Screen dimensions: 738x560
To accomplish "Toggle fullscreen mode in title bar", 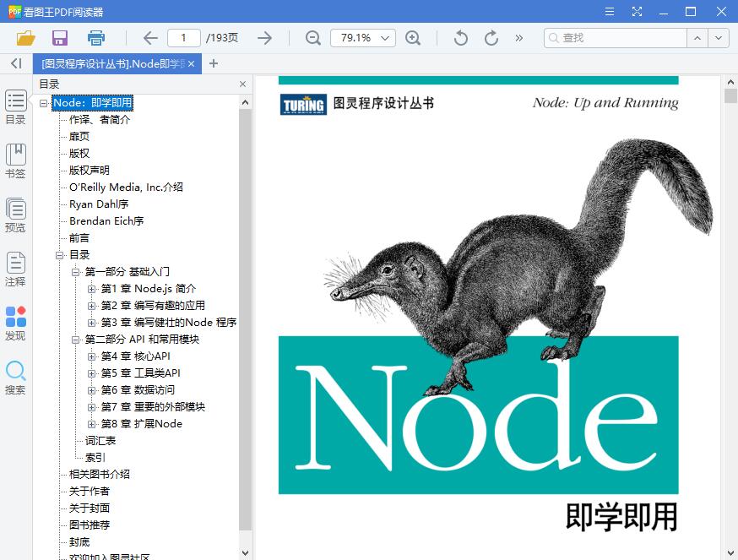I will point(637,11).
